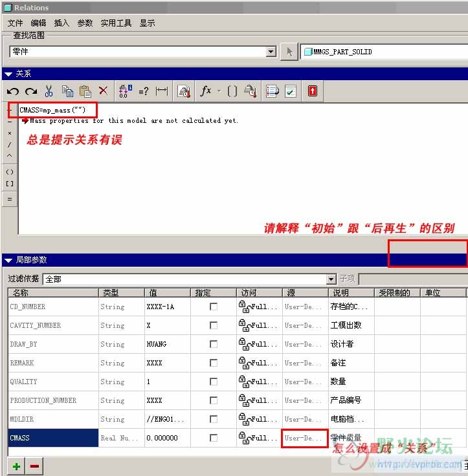The image size is (468, 476).
Task: Click the 值 column header
Action: 168,292
